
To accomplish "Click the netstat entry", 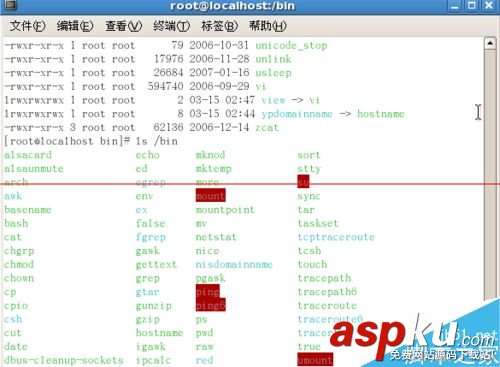I will pyautogui.click(x=216, y=237).
